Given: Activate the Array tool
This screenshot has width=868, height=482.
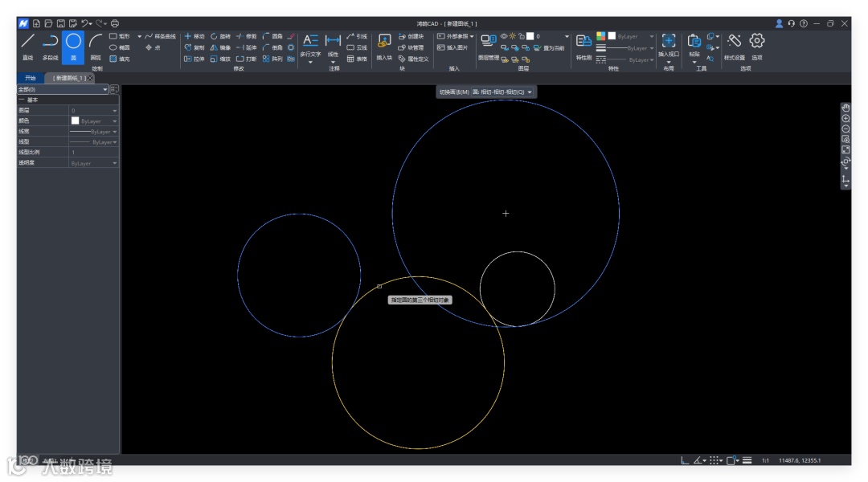Looking at the screenshot, I should tap(272, 59).
